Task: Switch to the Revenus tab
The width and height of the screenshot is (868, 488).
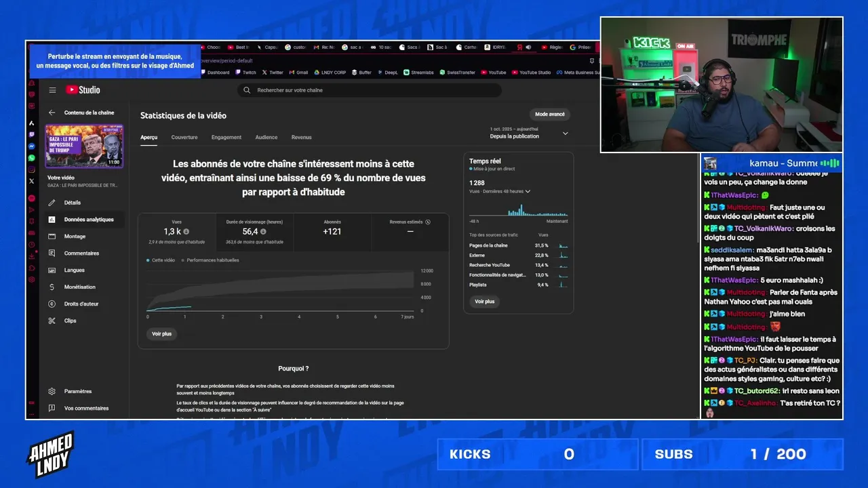Action: click(x=302, y=137)
